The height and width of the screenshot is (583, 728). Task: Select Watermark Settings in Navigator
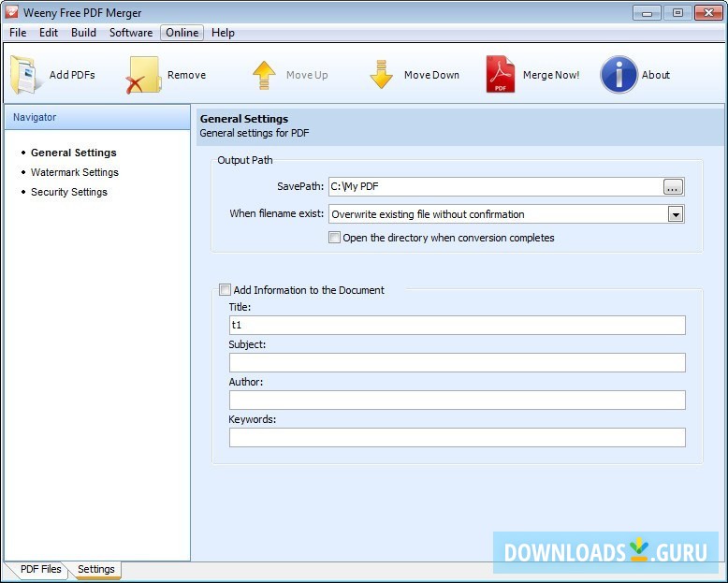click(74, 172)
